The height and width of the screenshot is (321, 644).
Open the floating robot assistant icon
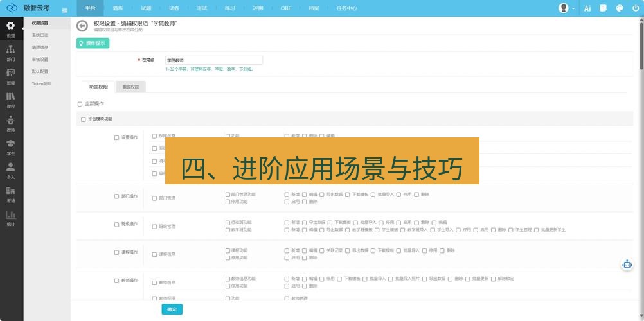tap(627, 265)
